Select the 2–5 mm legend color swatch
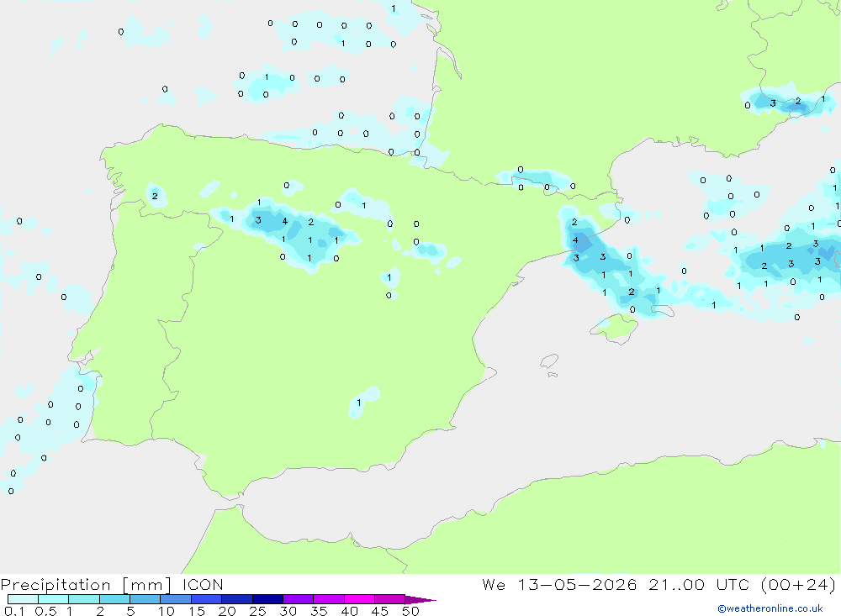 point(114,599)
